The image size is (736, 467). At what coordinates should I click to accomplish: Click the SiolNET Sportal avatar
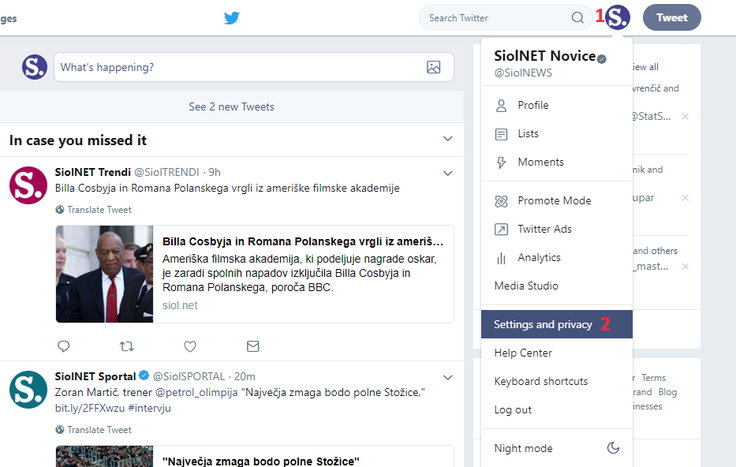(x=28, y=390)
